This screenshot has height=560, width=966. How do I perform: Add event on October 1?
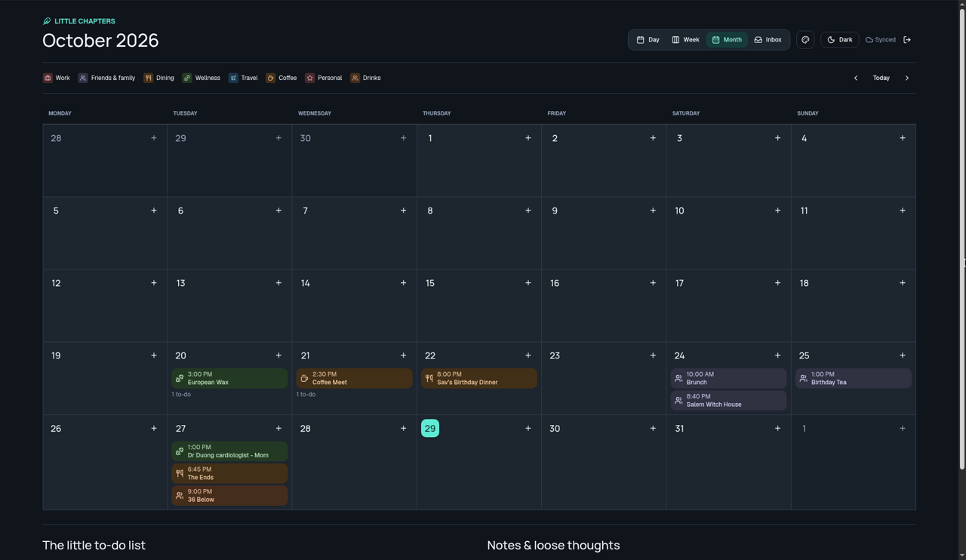pos(528,138)
